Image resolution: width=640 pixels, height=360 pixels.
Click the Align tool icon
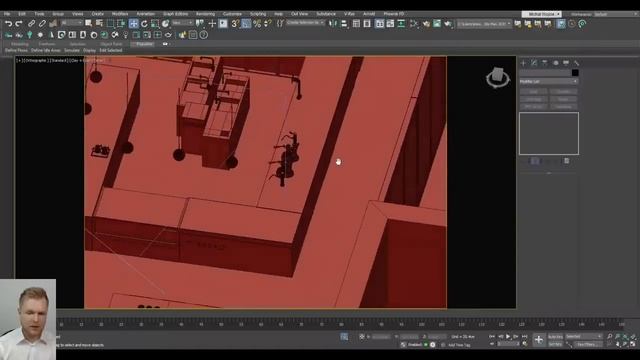[344, 24]
